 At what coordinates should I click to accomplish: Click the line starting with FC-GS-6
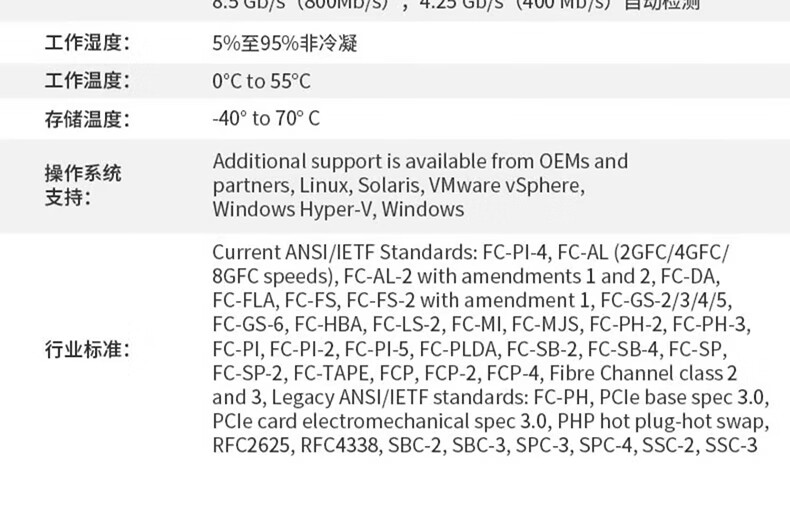click(x=482, y=324)
